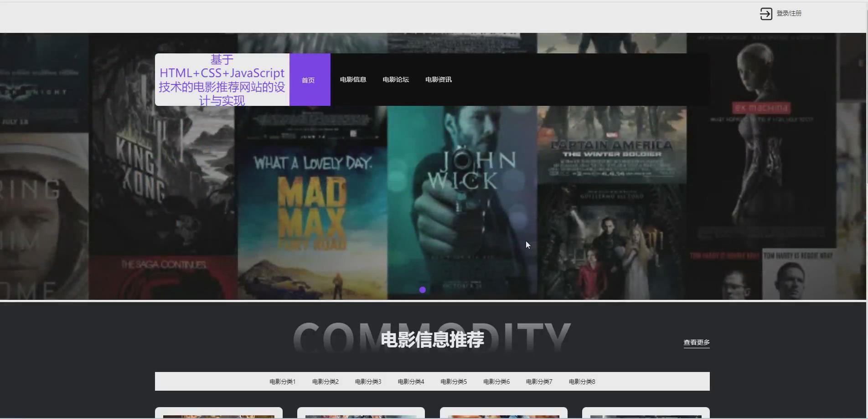Screen dimensions: 868x419
Task: Switch to the 电影分类3 category
Action: click(x=368, y=382)
